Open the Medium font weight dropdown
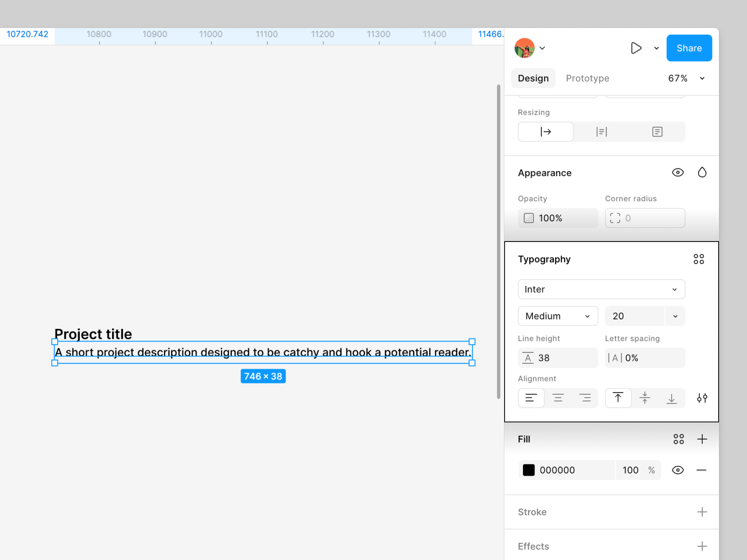This screenshot has height=560, width=747. tap(558, 316)
